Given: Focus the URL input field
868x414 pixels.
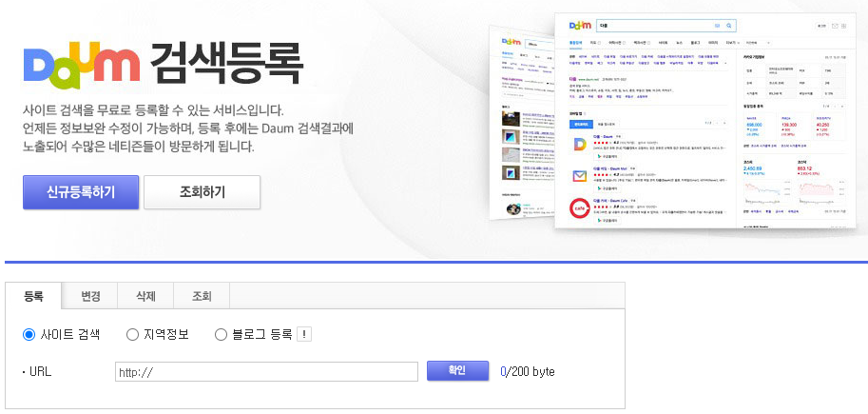Looking at the screenshot, I should (x=267, y=372).
